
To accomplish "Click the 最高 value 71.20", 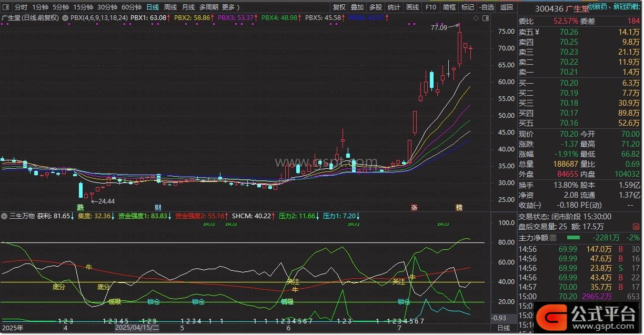I will click(630, 145).
